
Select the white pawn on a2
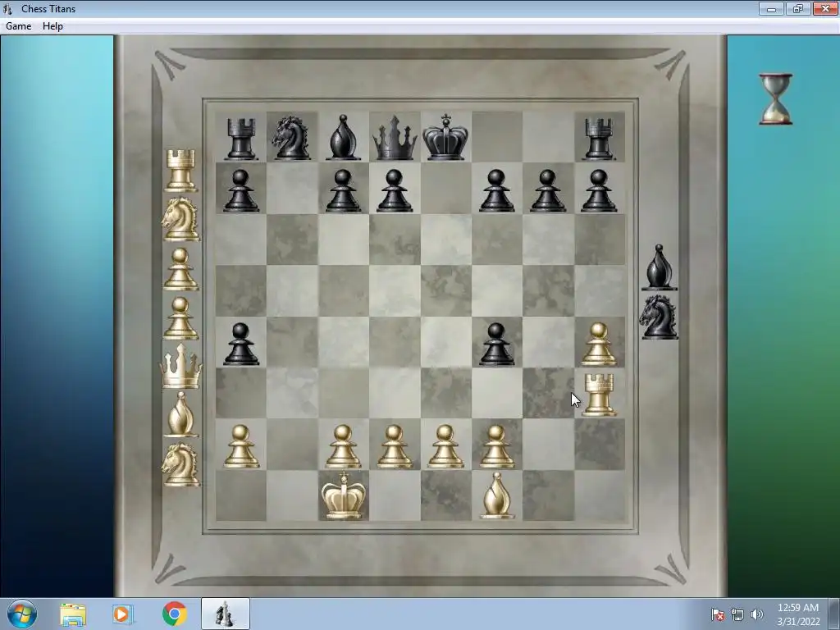click(x=241, y=446)
